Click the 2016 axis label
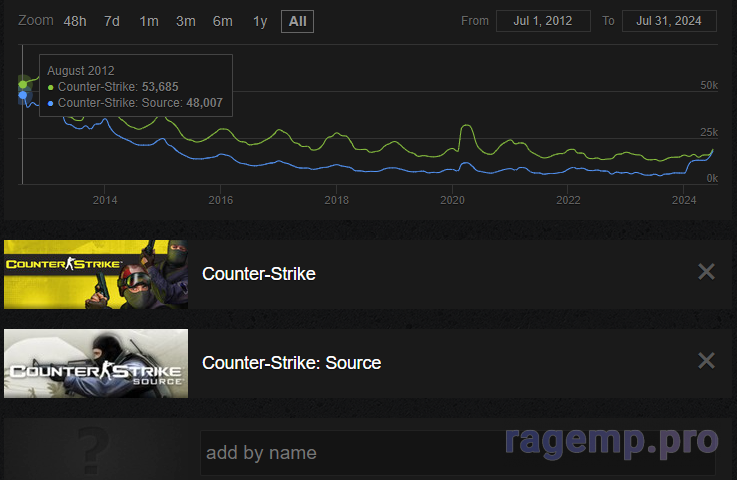The image size is (737, 480). pos(220,200)
